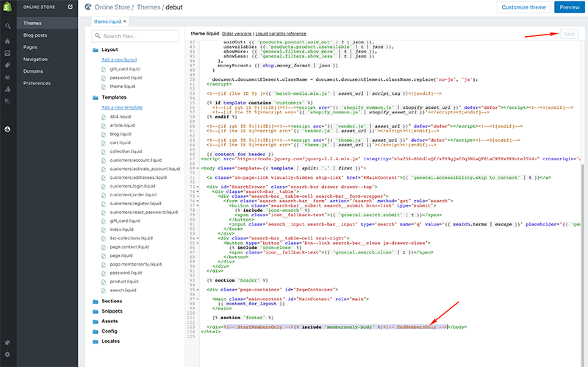The width and height of the screenshot is (588, 367).
Task: Open blog.liquid template
Action: 121,134
